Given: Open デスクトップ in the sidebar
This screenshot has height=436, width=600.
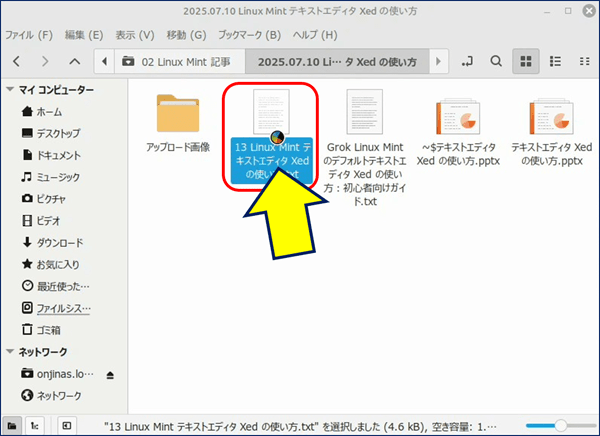Looking at the screenshot, I should tap(51, 133).
